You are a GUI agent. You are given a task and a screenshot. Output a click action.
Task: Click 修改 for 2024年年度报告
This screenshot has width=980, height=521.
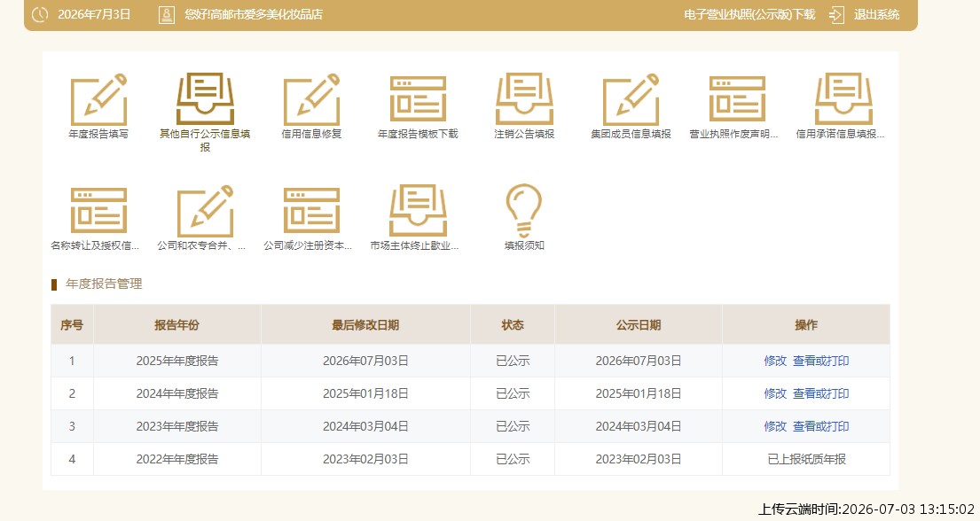(x=775, y=393)
